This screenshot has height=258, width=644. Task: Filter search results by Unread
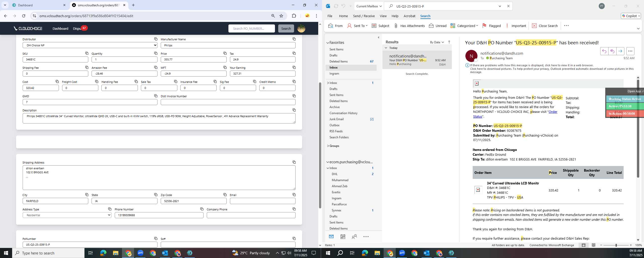tap(437, 26)
